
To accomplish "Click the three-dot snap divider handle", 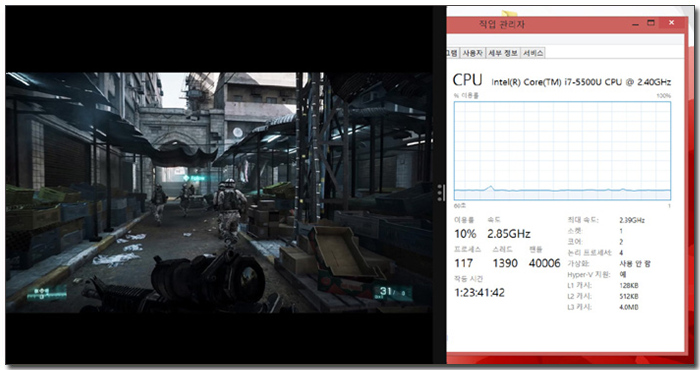I will pos(440,193).
